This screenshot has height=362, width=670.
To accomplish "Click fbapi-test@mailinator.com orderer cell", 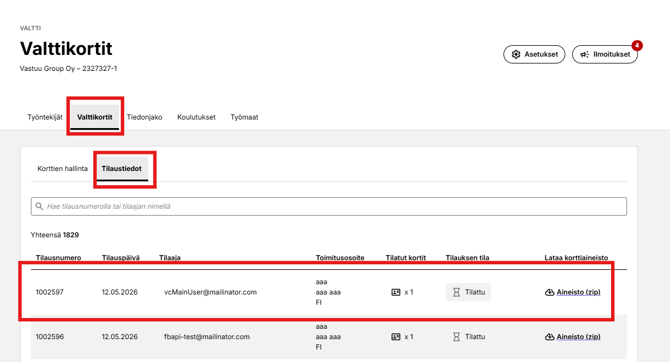I will (207, 337).
